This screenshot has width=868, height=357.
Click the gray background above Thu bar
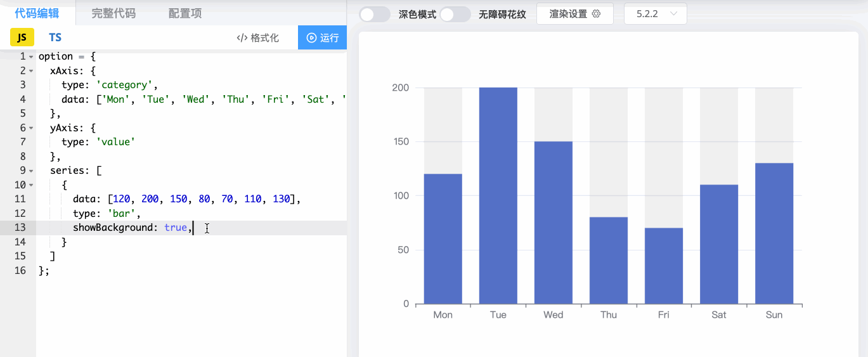click(608, 152)
